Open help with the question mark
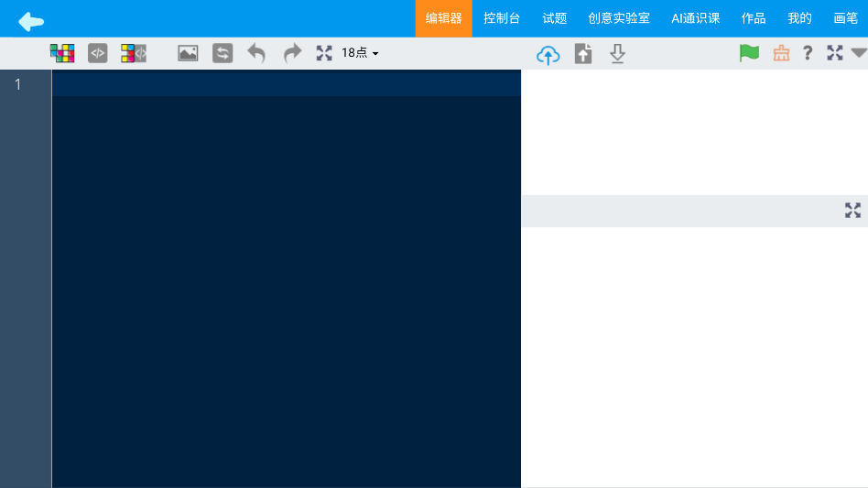This screenshot has height=488, width=868. coord(808,53)
